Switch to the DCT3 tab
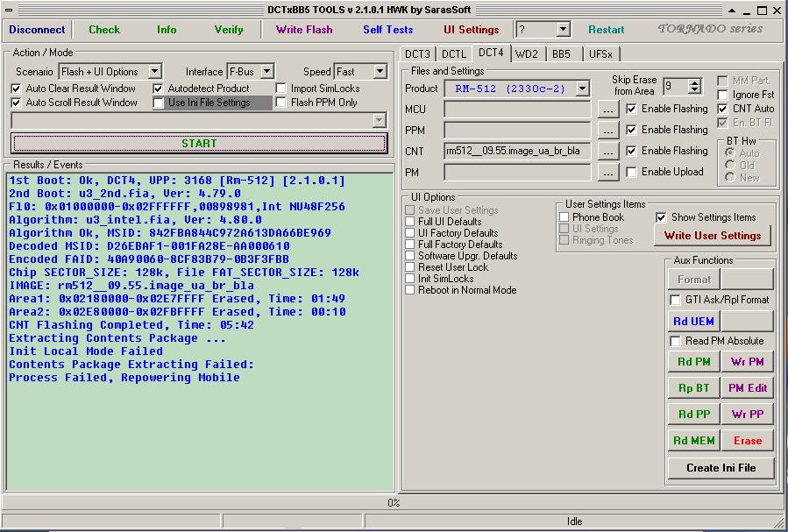 [x=417, y=54]
